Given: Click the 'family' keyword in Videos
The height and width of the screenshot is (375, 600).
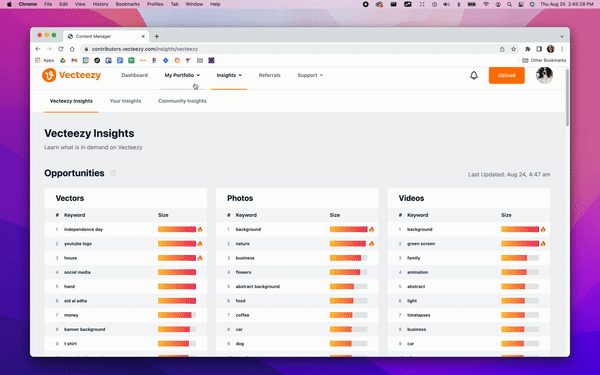Looking at the screenshot, I should [414, 258].
